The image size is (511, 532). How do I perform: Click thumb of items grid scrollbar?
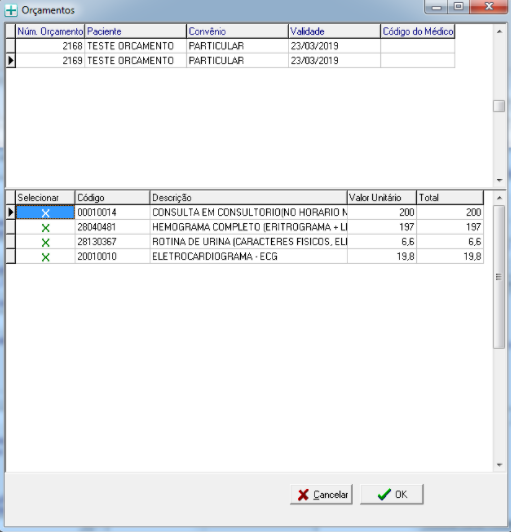coord(499,277)
